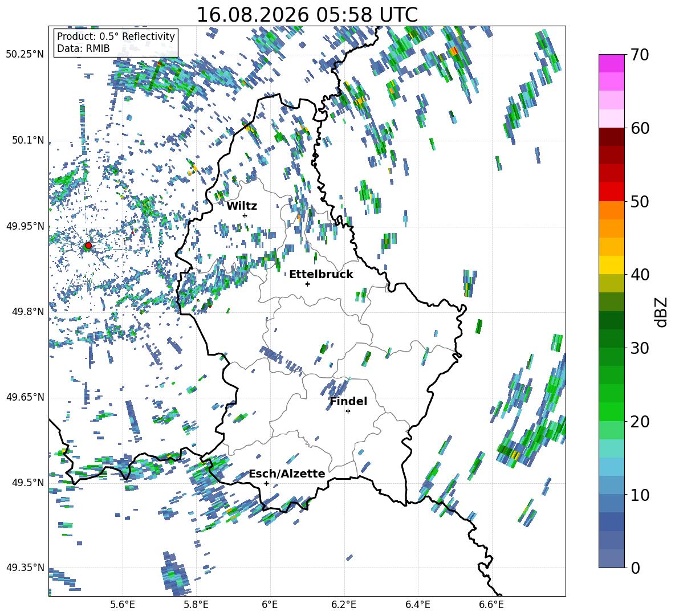Click the 6°E longitude tick label
675x616 pixels.
(270, 605)
